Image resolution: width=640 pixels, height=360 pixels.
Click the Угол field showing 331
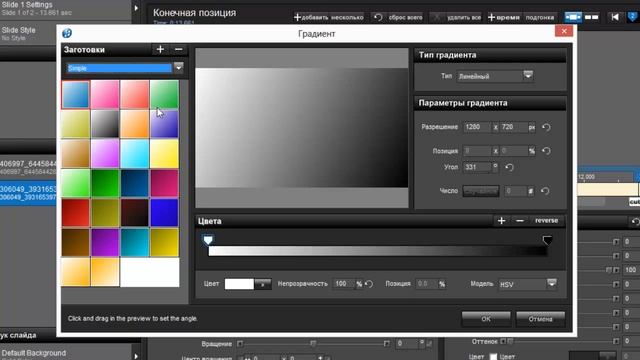click(477, 167)
